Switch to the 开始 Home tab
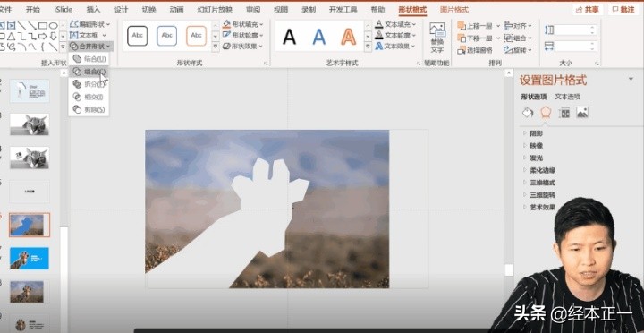Image resolution: width=644 pixels, height=333 pixels. [x=33, y=10]
